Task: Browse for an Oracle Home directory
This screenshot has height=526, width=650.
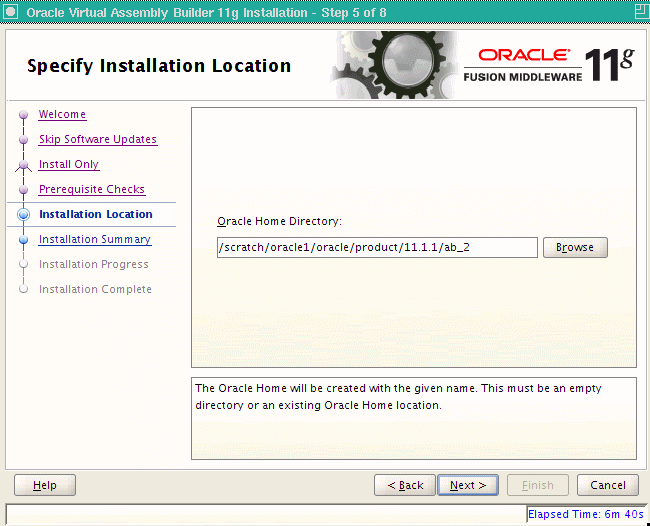Action: pos(575,247)
